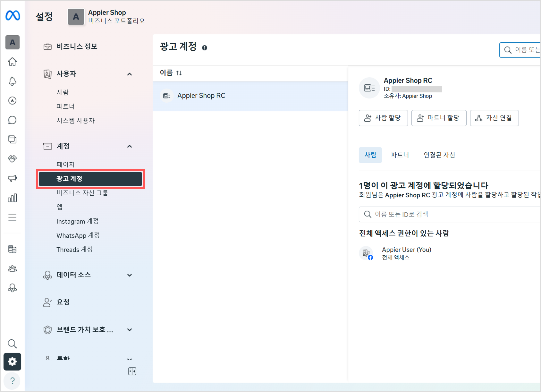This screenshot has height=392, width=541.
Task: Open 사람 under 사용자
Action: coord(63,92)
